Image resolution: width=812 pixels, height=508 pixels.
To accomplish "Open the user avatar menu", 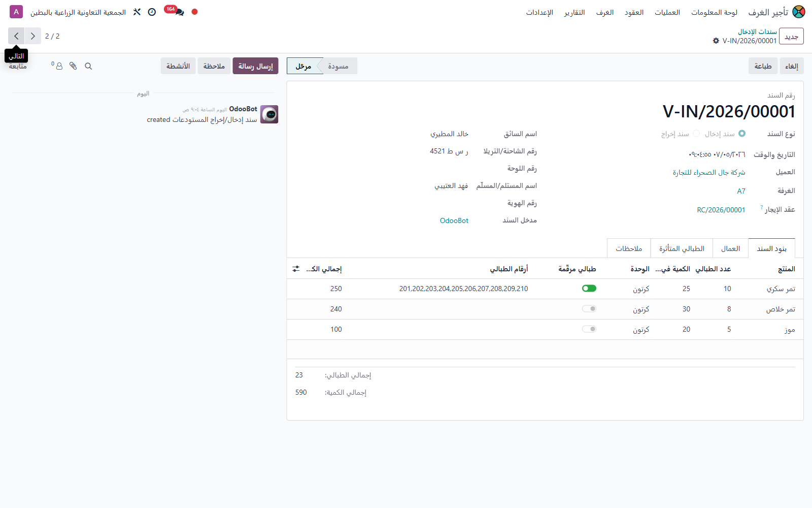I will [16, 12].
